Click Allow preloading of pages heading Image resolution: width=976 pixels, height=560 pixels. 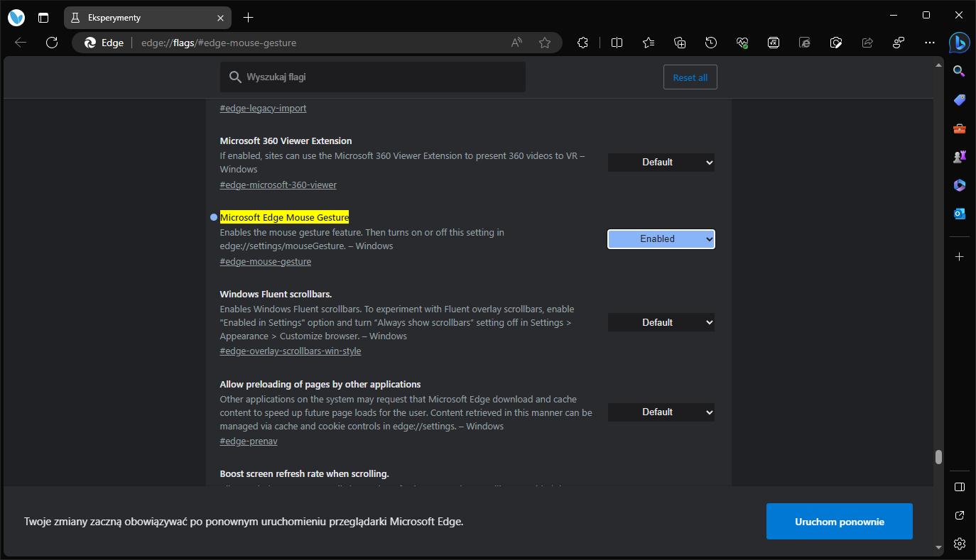click(x=320, y=384)
